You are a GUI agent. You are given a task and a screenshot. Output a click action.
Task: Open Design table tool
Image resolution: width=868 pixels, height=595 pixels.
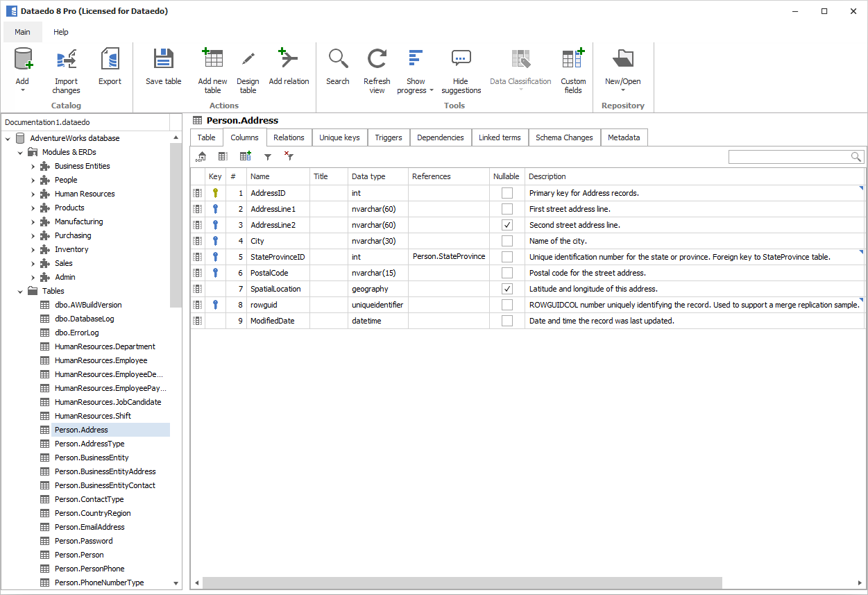coord(248,60)
